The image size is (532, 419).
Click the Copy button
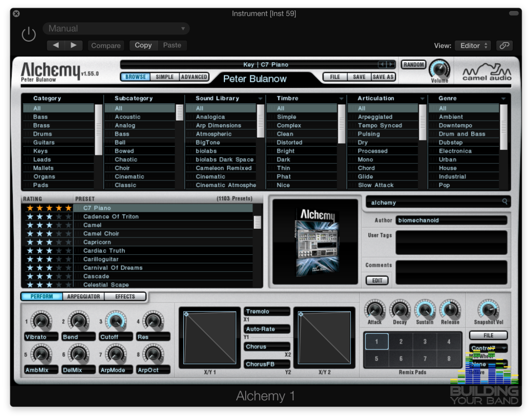pyautogui.click(x=143, y=45)
